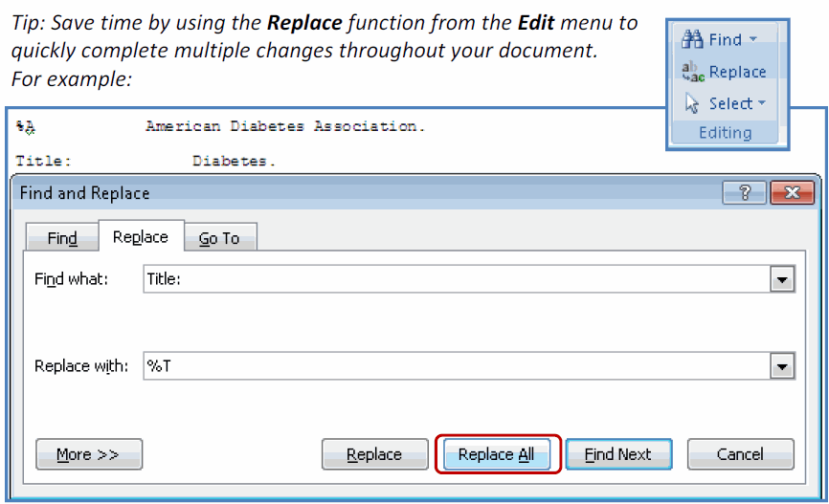Screen dimensions: 829x504
Task: Expand the Find what history dropdown
Action: coord(782,279)
